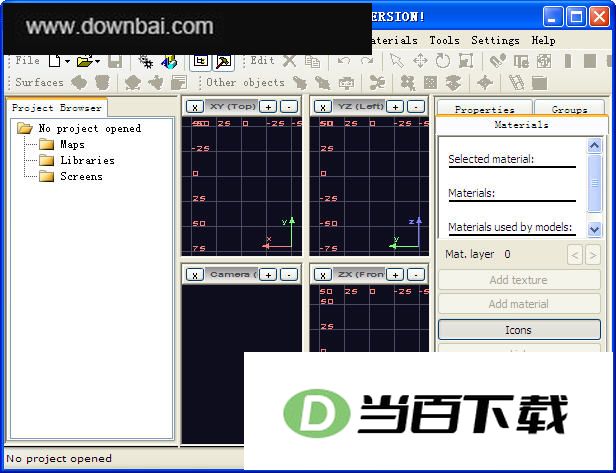616x473 pixels.
Task: Click the last Surfaces toolbar window-stack icon
Action: coord(179,82)
